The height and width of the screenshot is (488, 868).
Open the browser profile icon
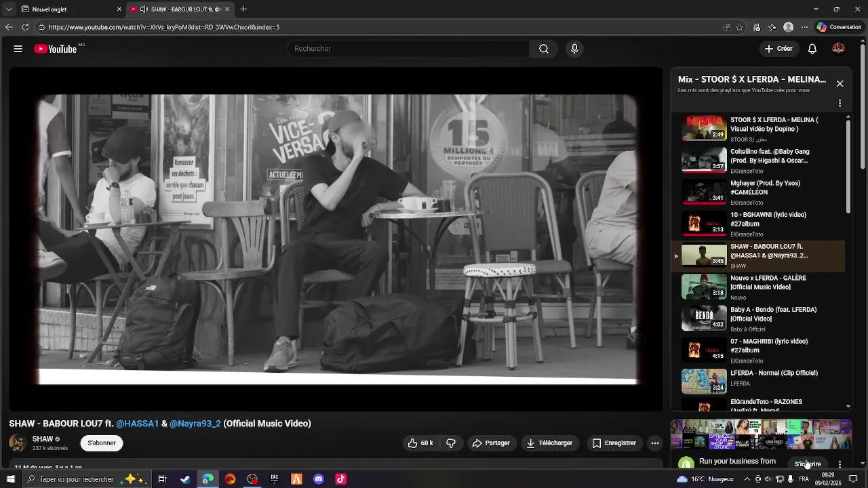pos(788,27)
